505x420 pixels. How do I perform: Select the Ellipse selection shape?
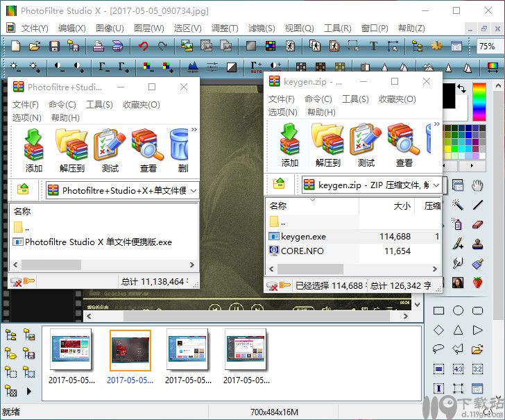[x=458, y=311]
